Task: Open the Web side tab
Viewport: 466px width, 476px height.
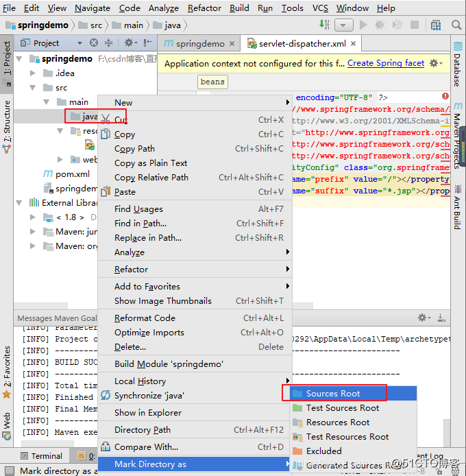Action: coord(7,426)
